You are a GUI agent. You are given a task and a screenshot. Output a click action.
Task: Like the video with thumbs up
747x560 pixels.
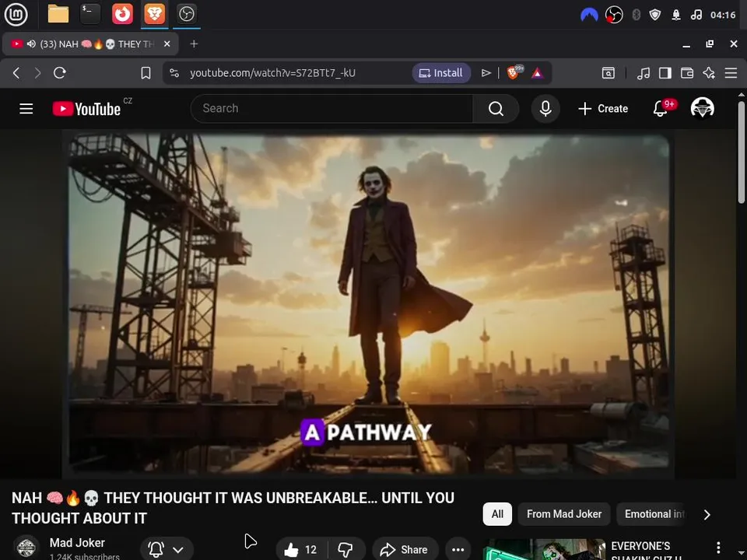coord(301,550)
